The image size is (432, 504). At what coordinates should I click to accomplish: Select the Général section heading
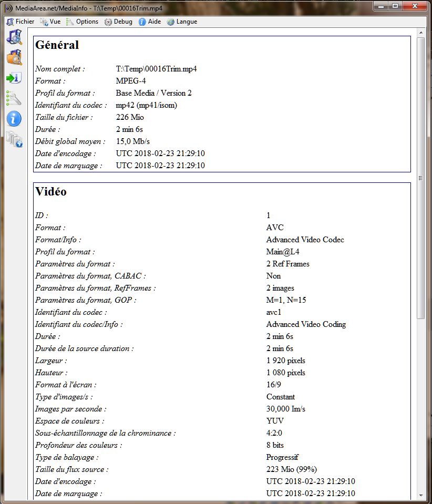[x=57, y=45]
